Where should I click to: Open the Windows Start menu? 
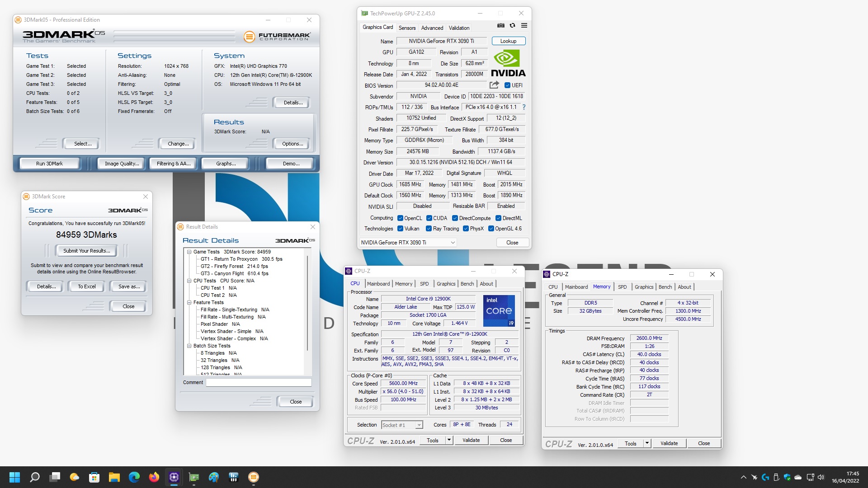(14, 477)
